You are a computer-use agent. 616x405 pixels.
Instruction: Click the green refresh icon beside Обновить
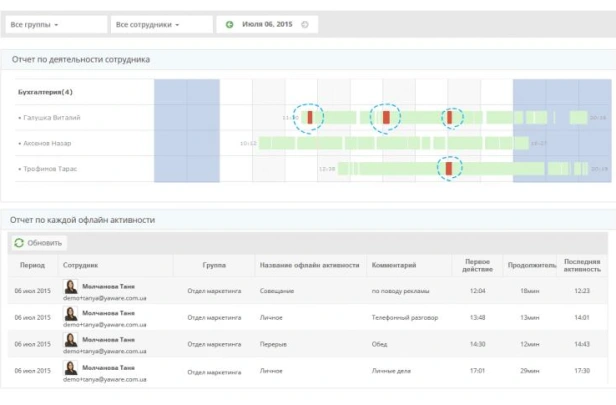click(x=19, y=243)
